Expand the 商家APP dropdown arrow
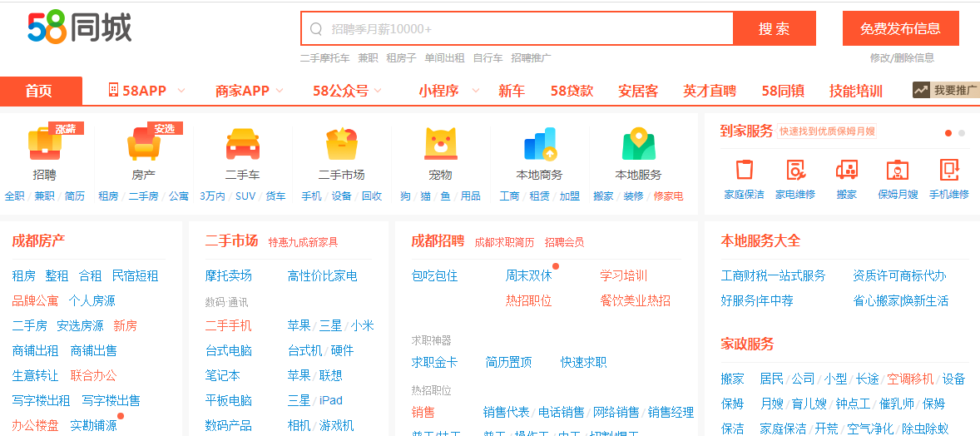 click(x=280, y=91)
